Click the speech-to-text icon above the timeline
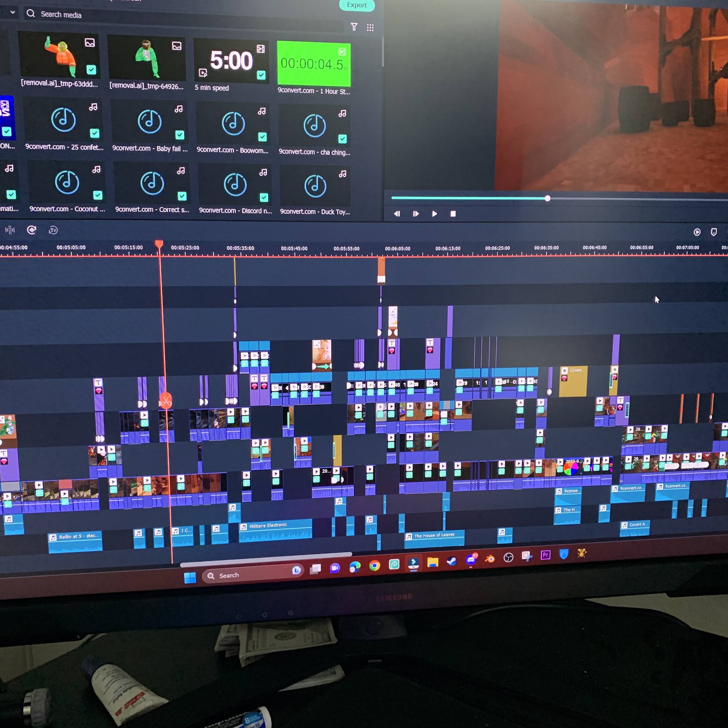This screenshot has width=728, height=728. point(53,230)
